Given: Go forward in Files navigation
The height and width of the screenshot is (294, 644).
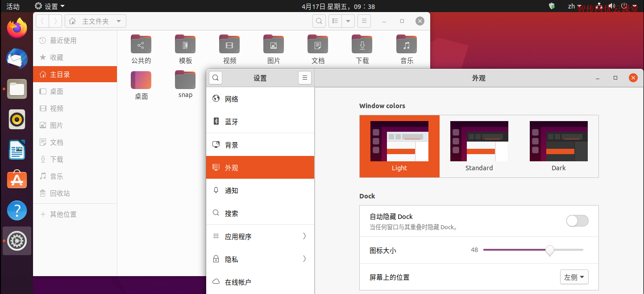Looking at the screenshot, I should (x=55, y=21).
